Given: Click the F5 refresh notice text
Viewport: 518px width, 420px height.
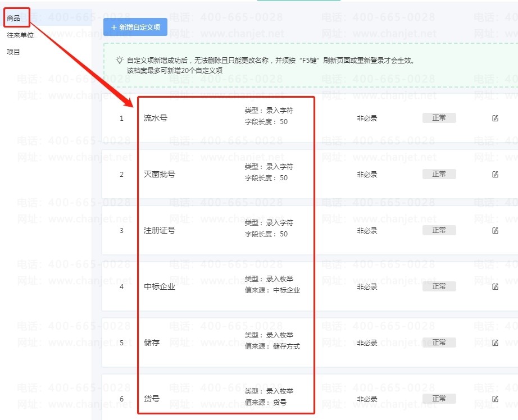Looking at the screenshot, I should tap(271, 61).
